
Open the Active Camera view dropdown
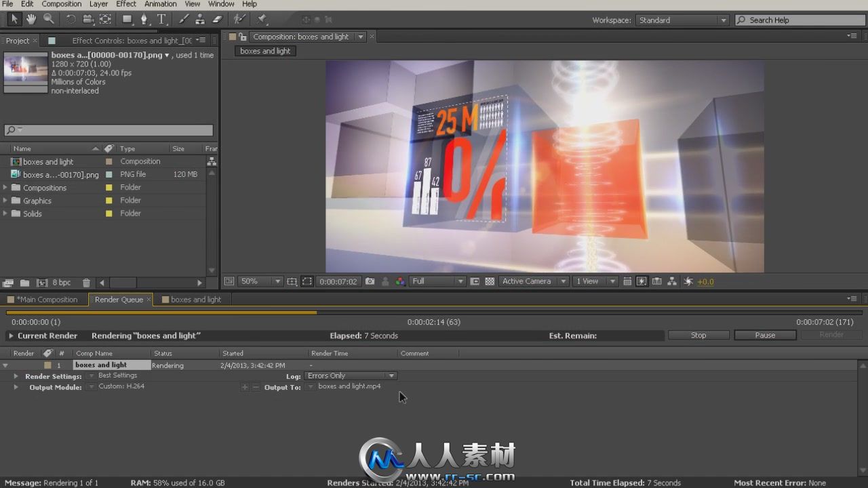point(534,281)
